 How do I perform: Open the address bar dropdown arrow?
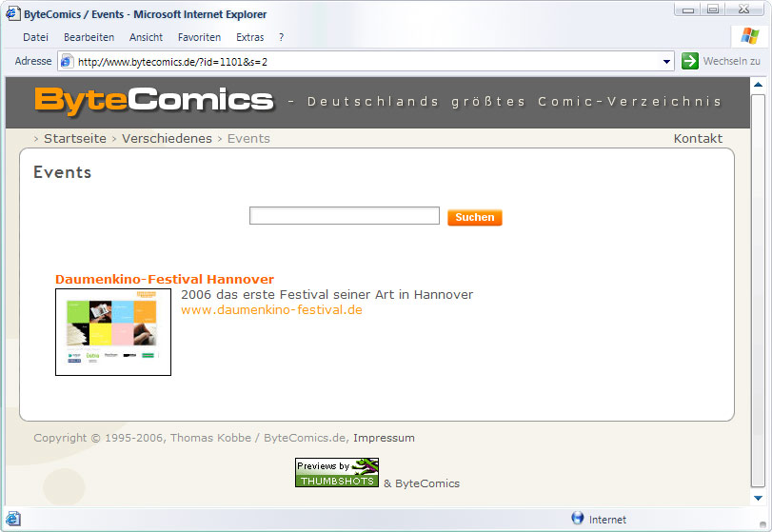(667, 62)
